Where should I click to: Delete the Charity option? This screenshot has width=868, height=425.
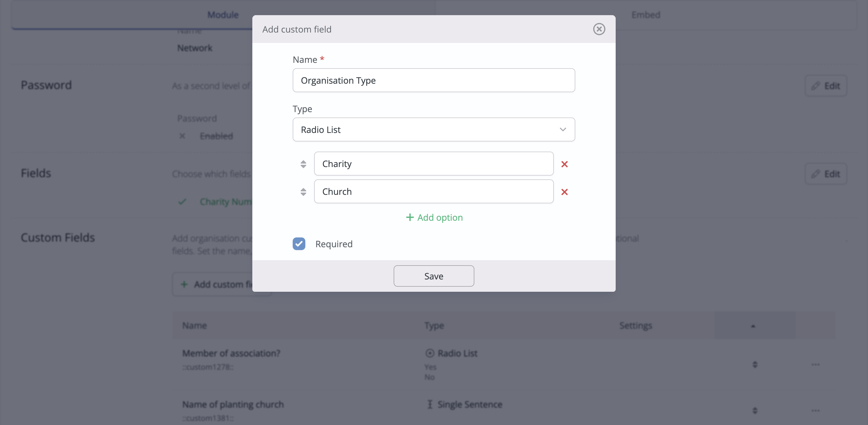click(x=564, y=164)
